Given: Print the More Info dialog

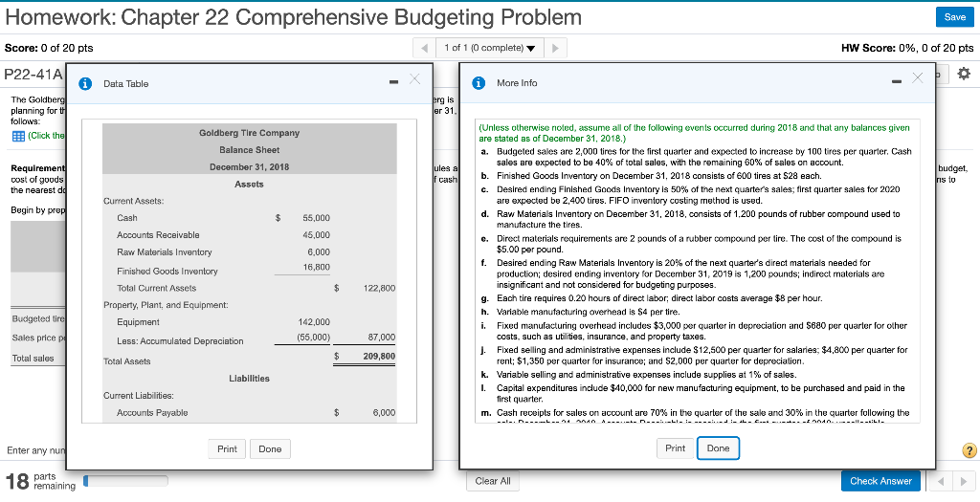Looking at the screenshot, I should 675,448.
